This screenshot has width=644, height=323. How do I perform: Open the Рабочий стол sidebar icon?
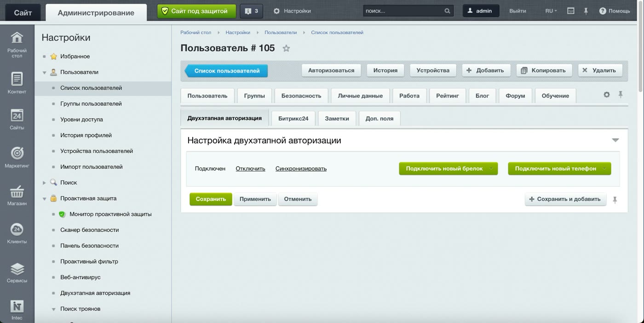17,38
